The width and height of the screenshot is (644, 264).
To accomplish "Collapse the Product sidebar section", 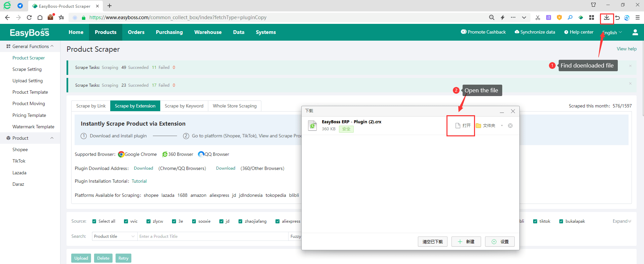I will pos(52,138).
